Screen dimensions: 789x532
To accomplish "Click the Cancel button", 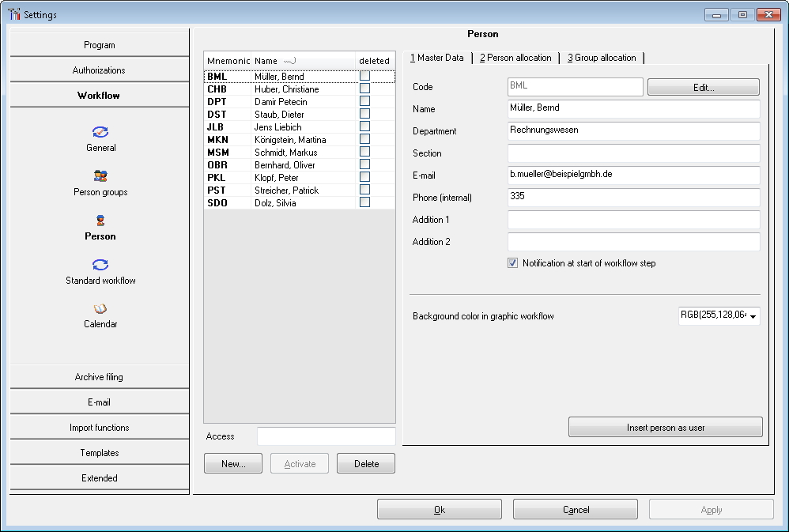I will click(x=575, y=509).
